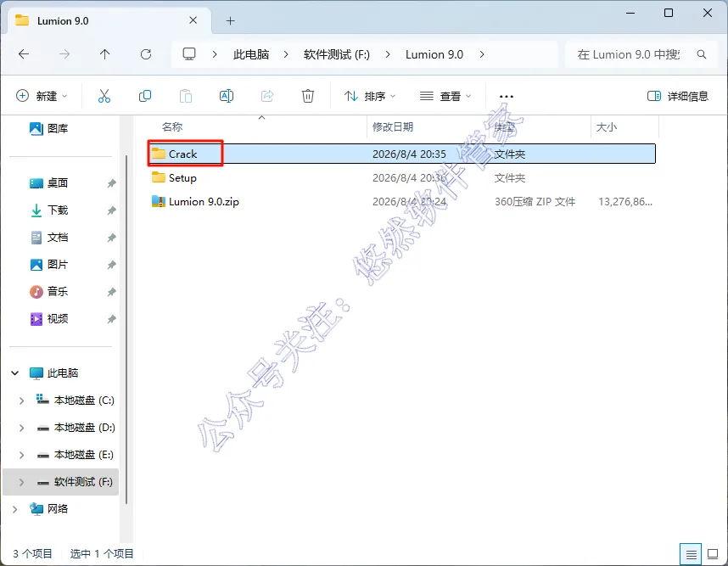Viewport: 728px width, 566px height.
Task: Sort by 修改日期 column header
Action: [393, 126]
